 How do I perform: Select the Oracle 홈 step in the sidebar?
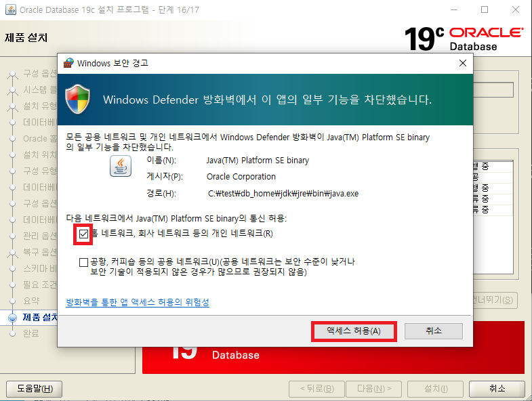click(40, 138)
